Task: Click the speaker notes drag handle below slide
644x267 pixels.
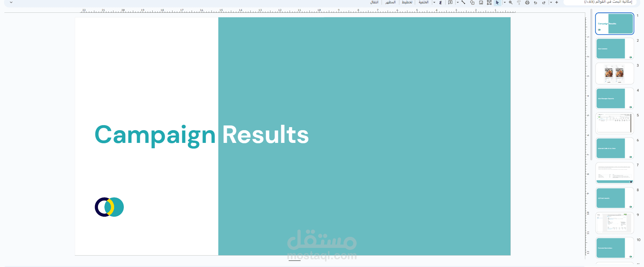Action: click(x=294, y=260)
